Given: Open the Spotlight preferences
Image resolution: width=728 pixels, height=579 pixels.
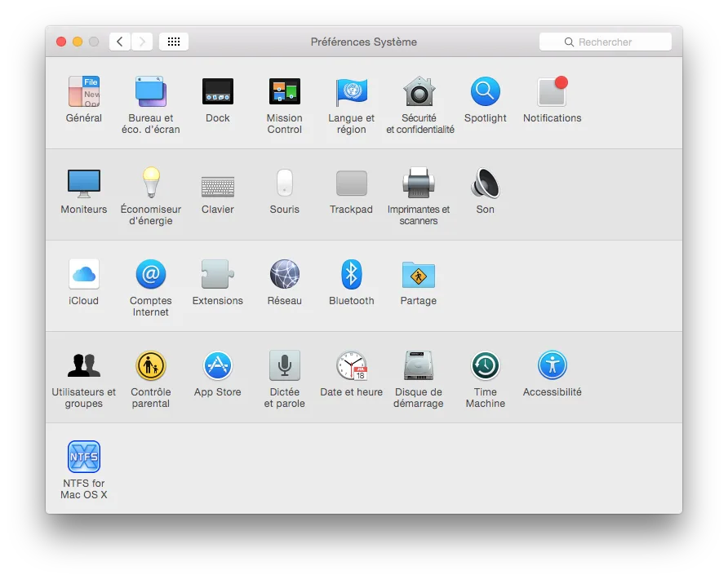Looking at the screenshot, I should point(485,91).
